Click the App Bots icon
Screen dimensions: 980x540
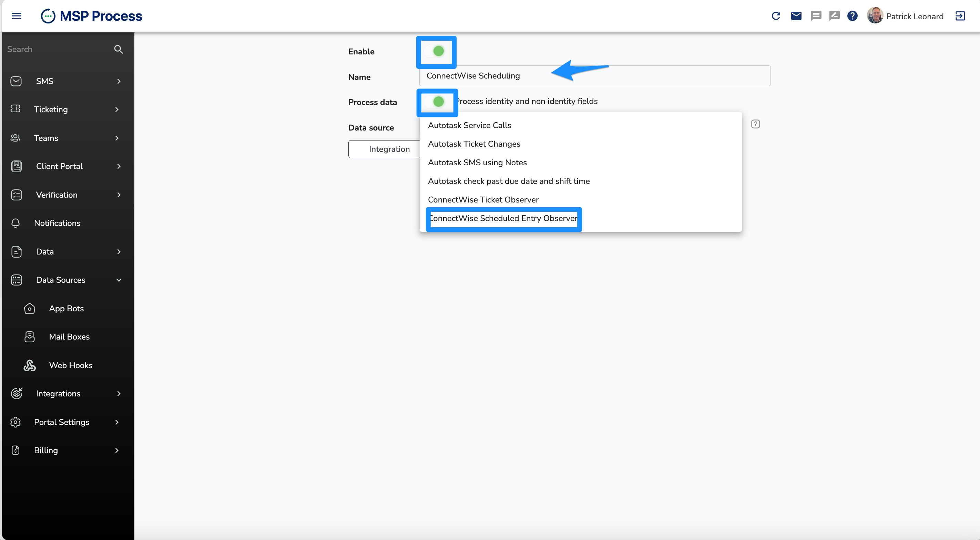[29, 309]
